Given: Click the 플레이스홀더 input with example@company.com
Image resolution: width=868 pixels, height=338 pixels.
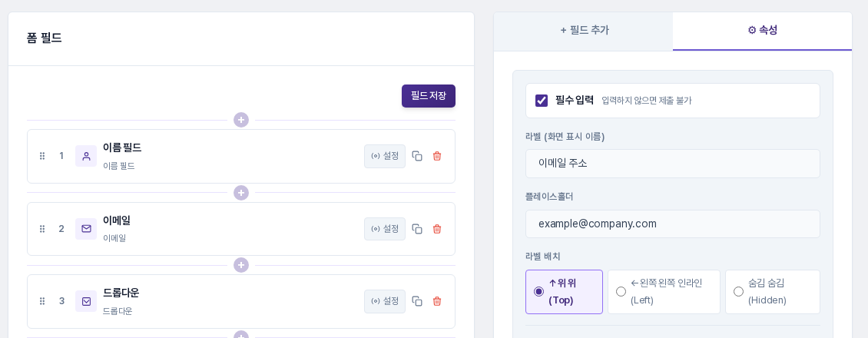Looking at the screenshot, I should point(673,224).
